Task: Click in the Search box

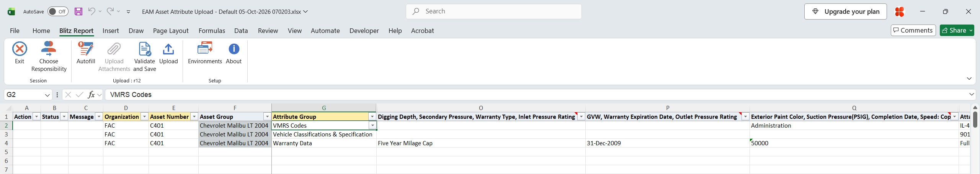Action: pyautogui.click(x=494, y=11)
